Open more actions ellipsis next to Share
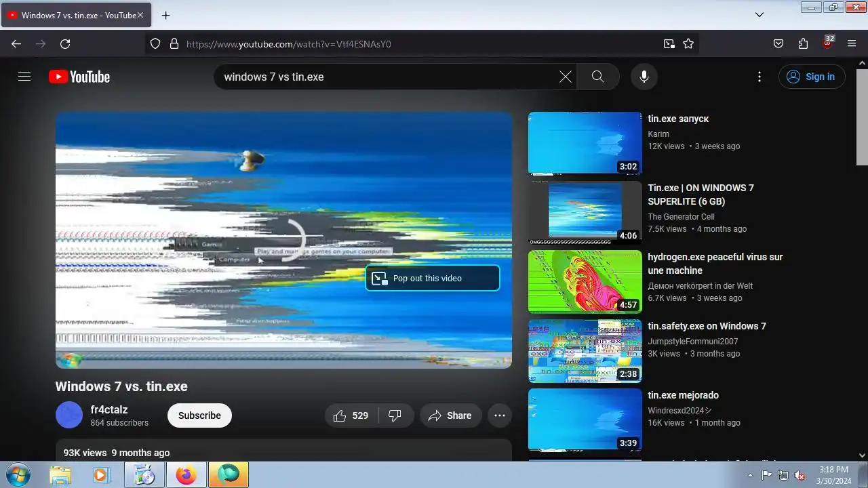Image resolution: width=868 pixels, height=488 pixels. (500, 415)
